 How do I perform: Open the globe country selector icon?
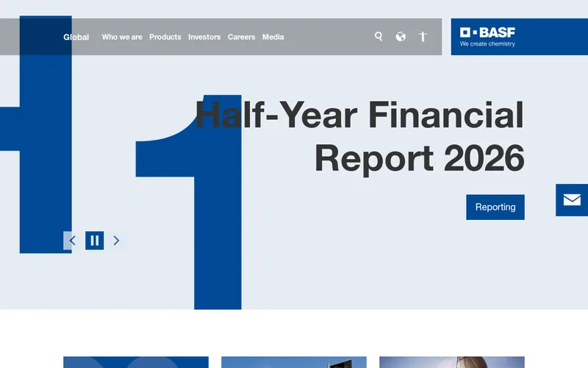[401, 36]
